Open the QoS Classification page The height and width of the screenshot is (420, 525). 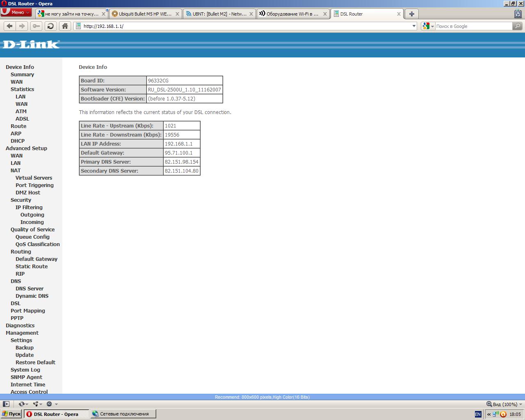pos(38,244)
